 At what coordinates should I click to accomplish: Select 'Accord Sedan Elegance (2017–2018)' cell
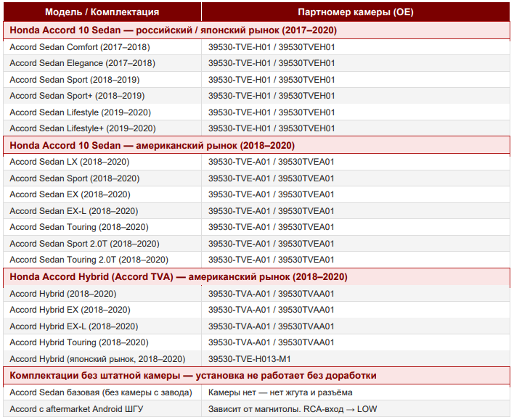pos(102,63)
